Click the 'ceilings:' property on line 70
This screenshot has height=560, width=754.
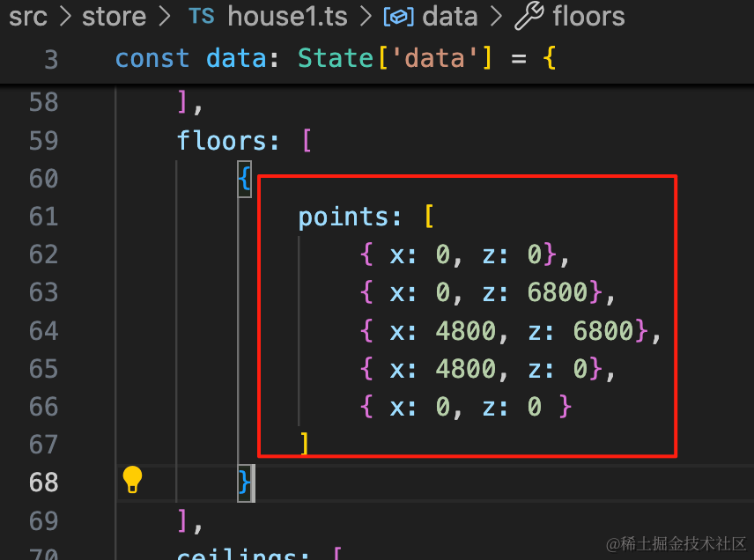[243, 554]
